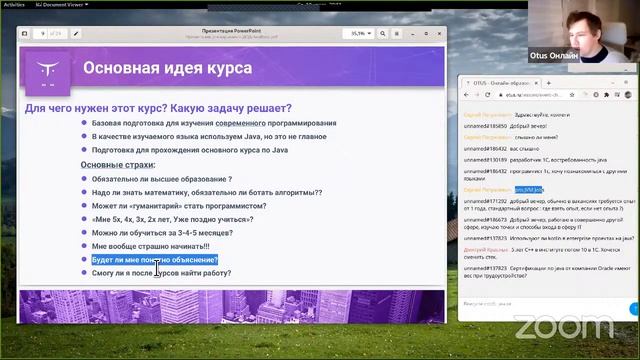
Task: Close the OTUS browser tab
Action: pos(536,83)
